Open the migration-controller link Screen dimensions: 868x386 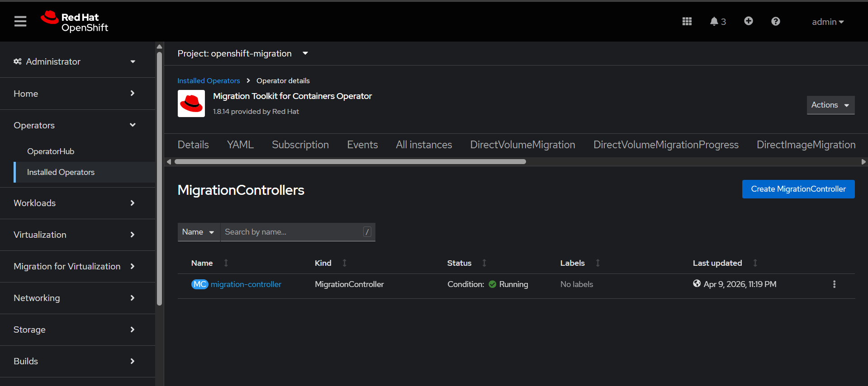click(x=246, y=284)
